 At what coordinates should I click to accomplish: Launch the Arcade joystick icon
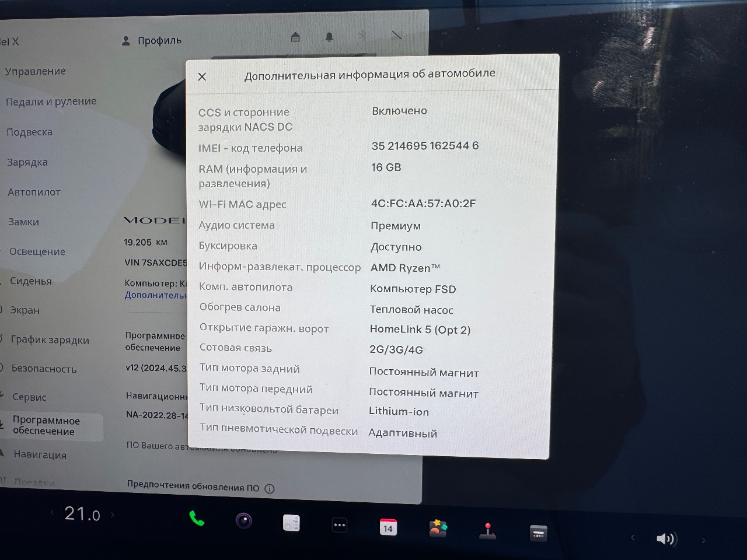(x=487, y=531)
